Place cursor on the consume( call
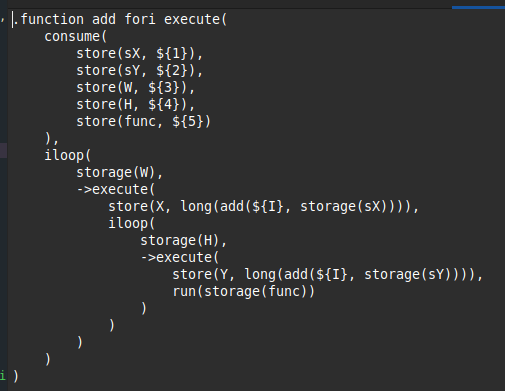Viewport: 505px width, 391px height. tap(76, 37)
